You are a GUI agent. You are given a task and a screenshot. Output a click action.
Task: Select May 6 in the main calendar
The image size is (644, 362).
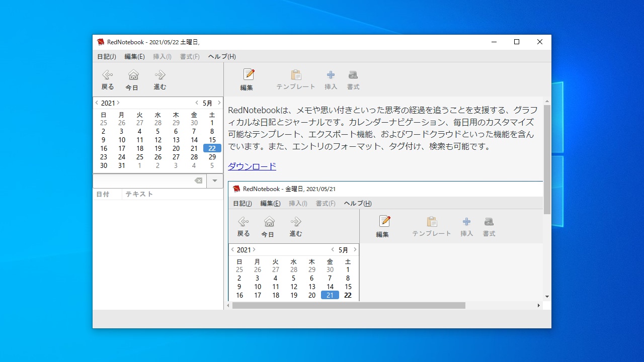[176, 131]
